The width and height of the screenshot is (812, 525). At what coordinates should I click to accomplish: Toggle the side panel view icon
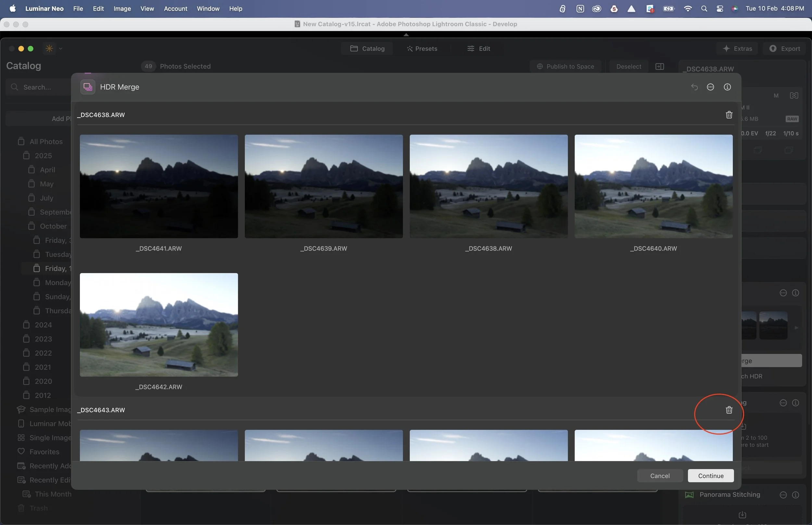659,67
